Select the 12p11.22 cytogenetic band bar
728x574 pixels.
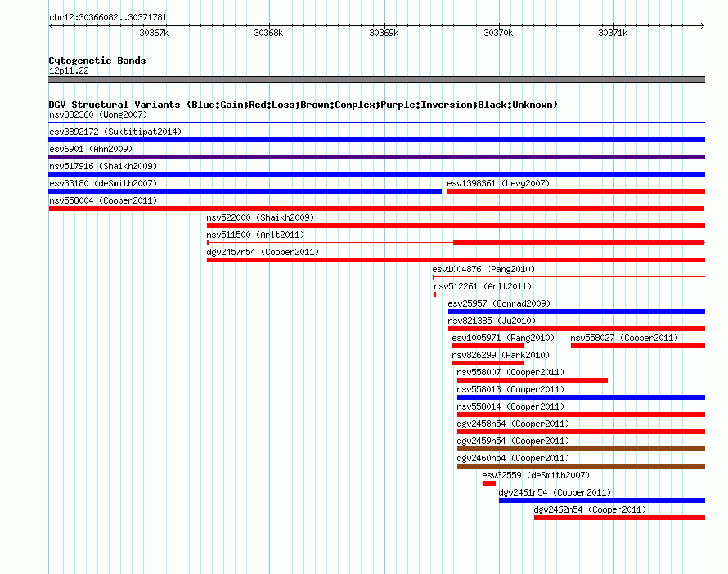coord(376,79)
